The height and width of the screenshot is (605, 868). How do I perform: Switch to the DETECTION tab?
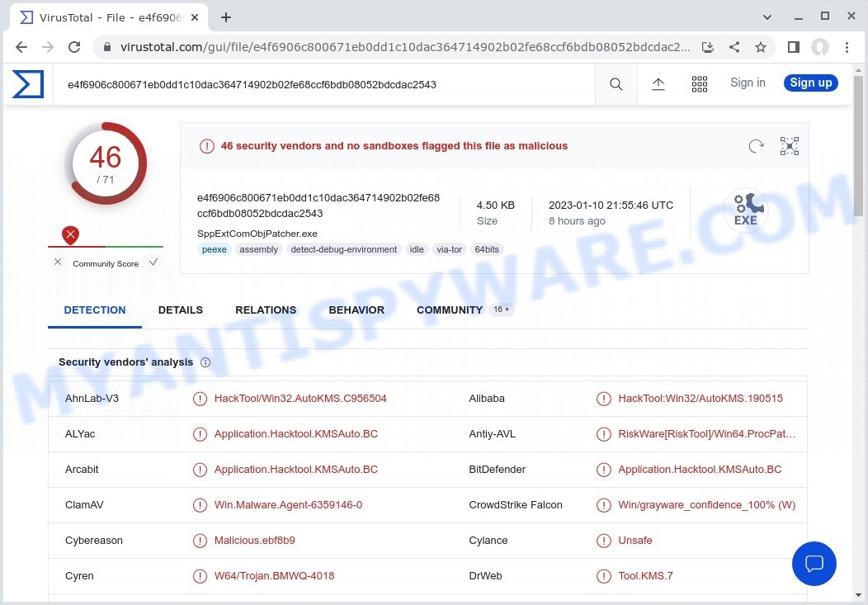click(95, 310)
